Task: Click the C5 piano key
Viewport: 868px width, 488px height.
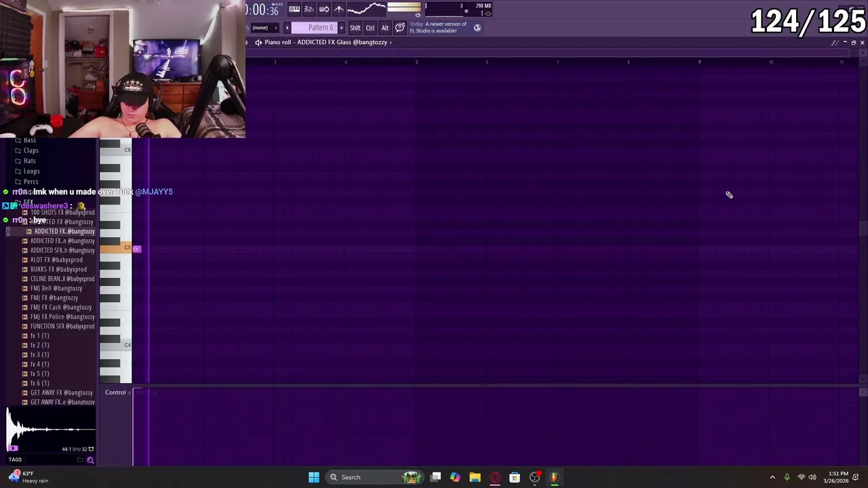Action: (116, 248)
